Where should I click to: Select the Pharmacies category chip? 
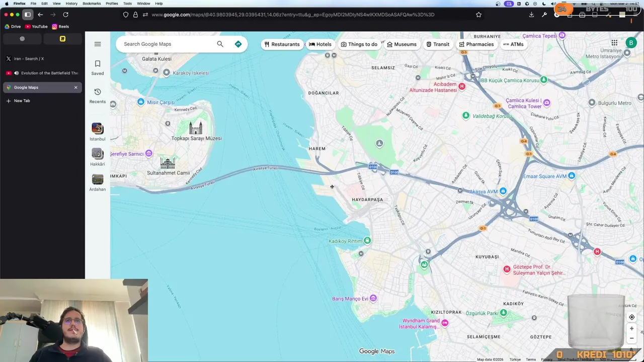[x=476, y=44]
